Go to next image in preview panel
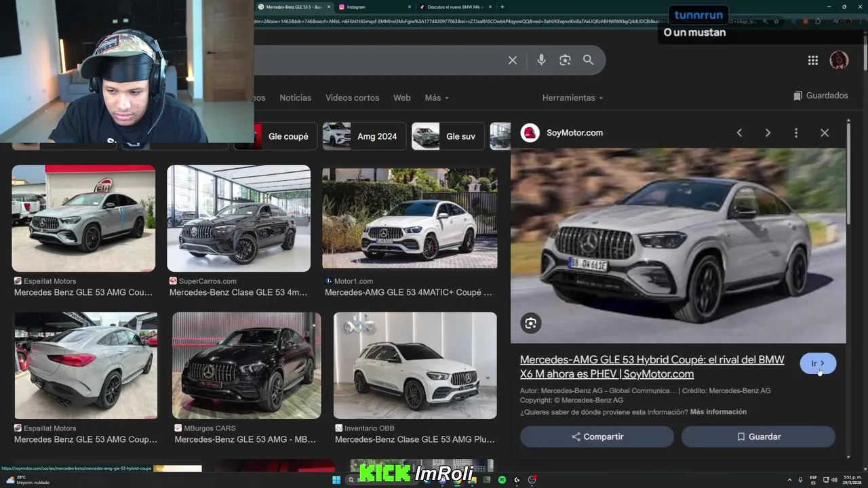This screenshot has height=488, width=868. pos(768,133)
